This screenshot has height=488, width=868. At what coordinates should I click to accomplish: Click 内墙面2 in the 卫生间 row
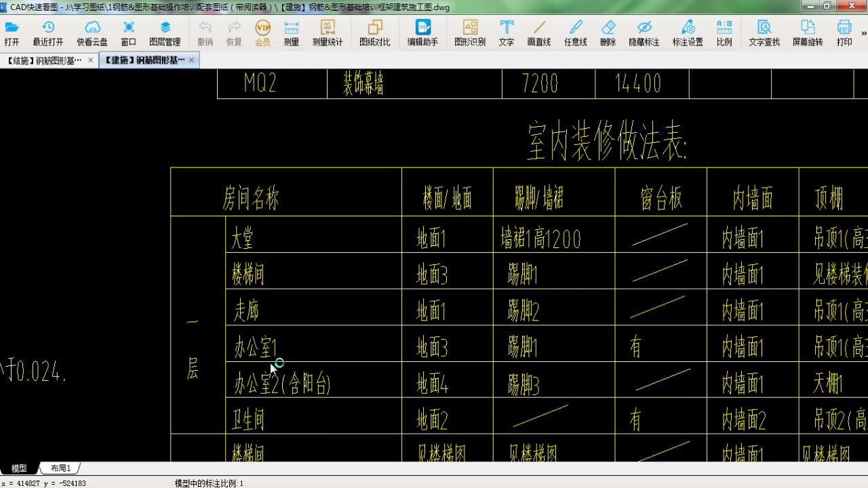[x=744, y=420]
